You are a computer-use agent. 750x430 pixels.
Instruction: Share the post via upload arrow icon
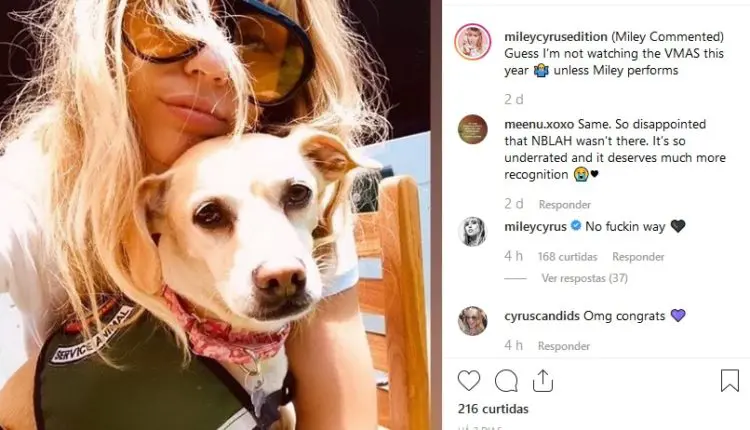pyautogui.click(x=543, y=381)
